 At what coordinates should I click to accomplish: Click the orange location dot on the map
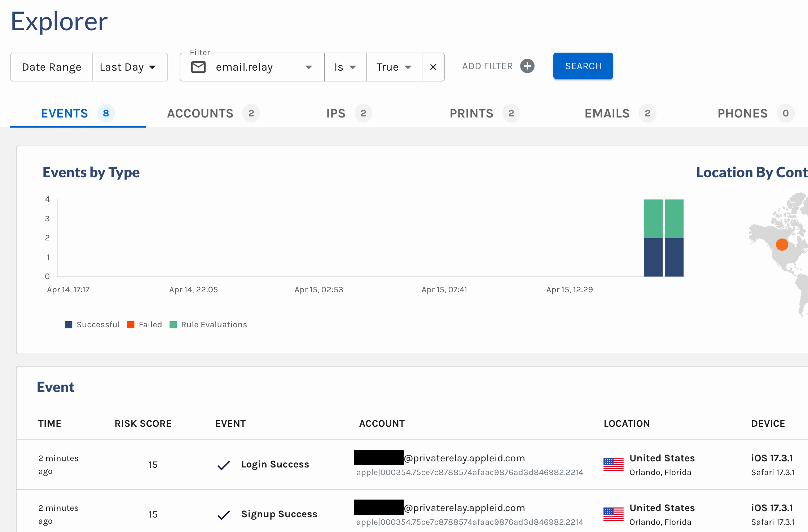(x=782, y=244)
